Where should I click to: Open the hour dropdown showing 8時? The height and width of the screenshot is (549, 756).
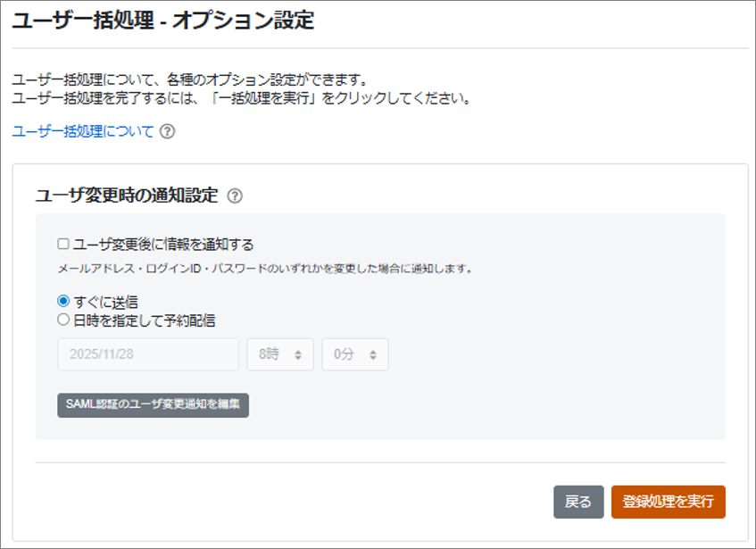point(279,354)
